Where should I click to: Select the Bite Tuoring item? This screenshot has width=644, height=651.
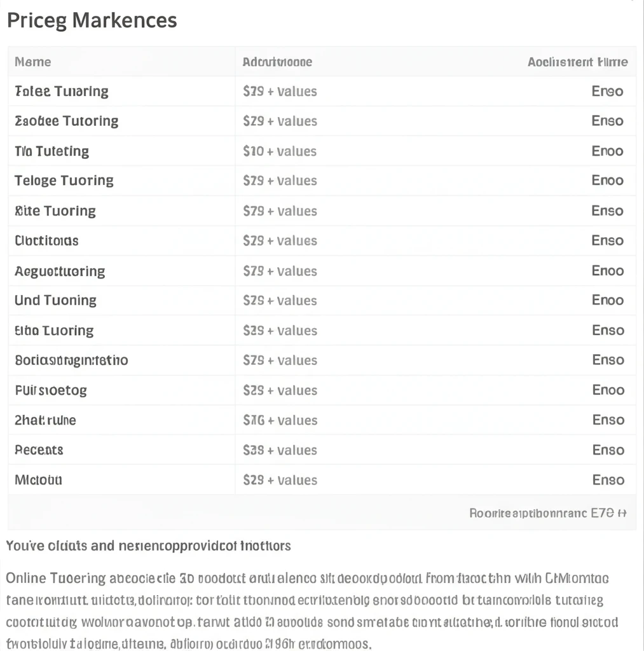point(55,211)
